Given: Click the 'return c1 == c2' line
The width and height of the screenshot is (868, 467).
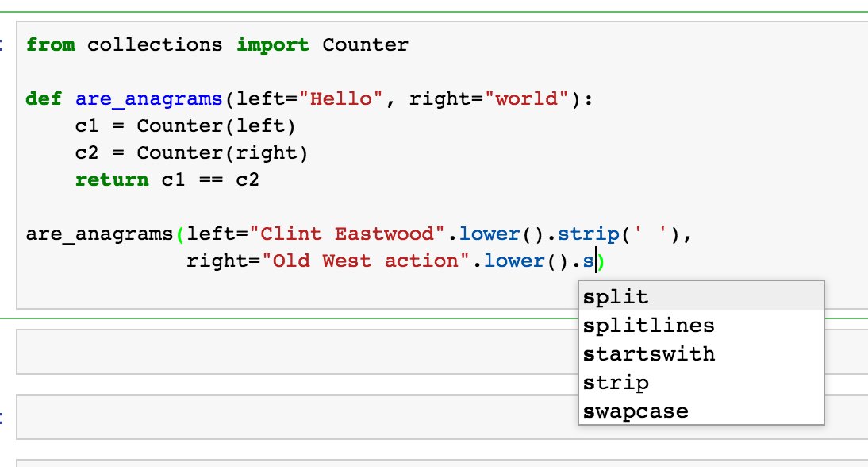Looking at the screenshot, I should (x=167, y=180).
